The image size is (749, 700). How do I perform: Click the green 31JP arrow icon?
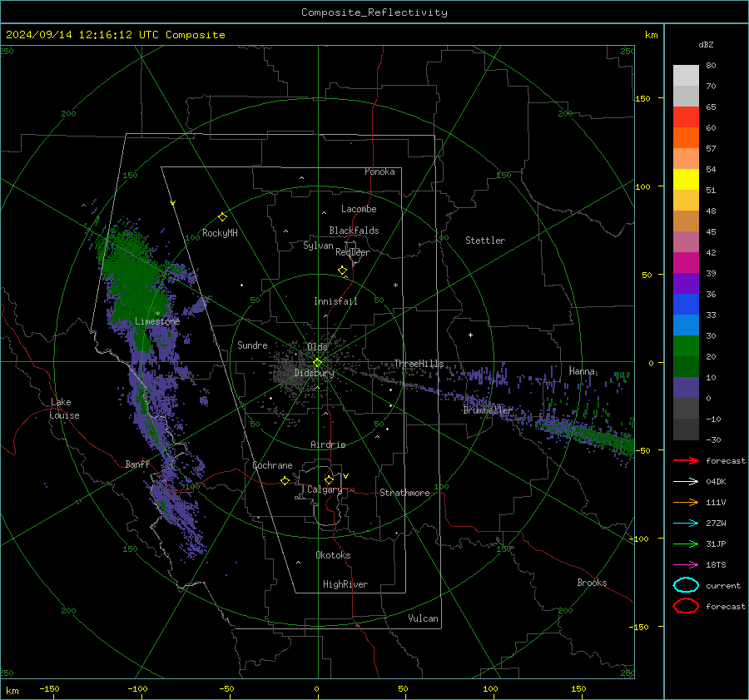point(686,544)
